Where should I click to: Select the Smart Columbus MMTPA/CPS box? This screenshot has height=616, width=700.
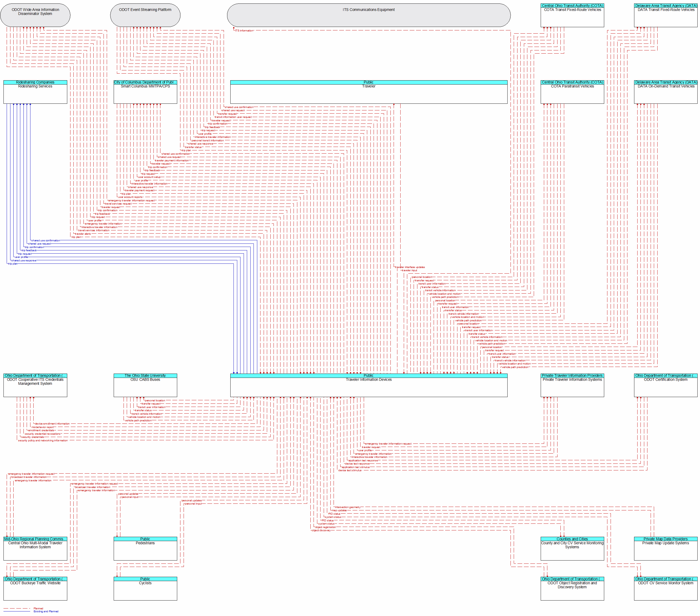[145, 92]
